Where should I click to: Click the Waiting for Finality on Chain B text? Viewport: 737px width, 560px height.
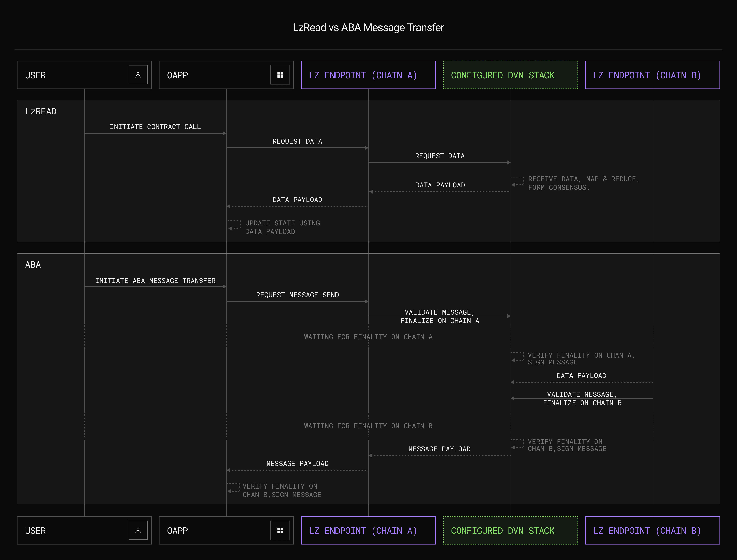coord(368,426)
